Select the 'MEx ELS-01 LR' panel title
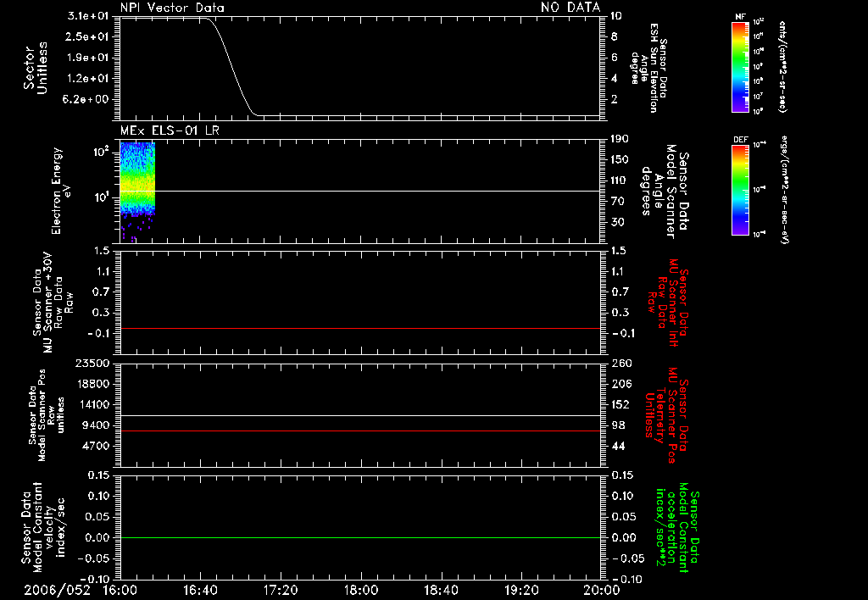 [x=170, y=131]
